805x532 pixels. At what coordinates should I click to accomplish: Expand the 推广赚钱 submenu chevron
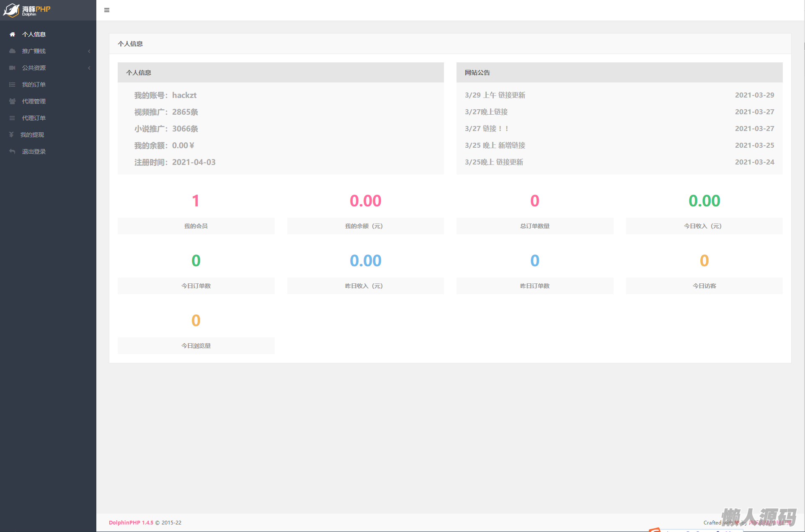tap(89, 51)
